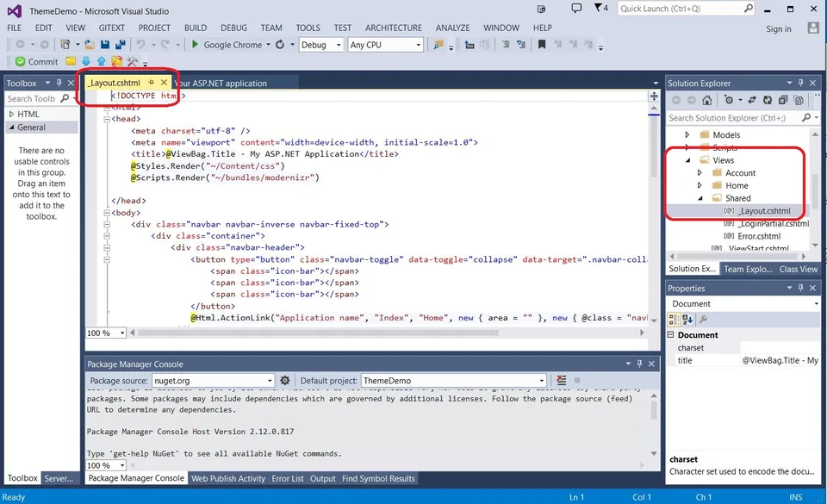This screenshot has height=504, width=827.
Task: Toggle a bookmark with the bookmark icon
Action: click(542, 45)
